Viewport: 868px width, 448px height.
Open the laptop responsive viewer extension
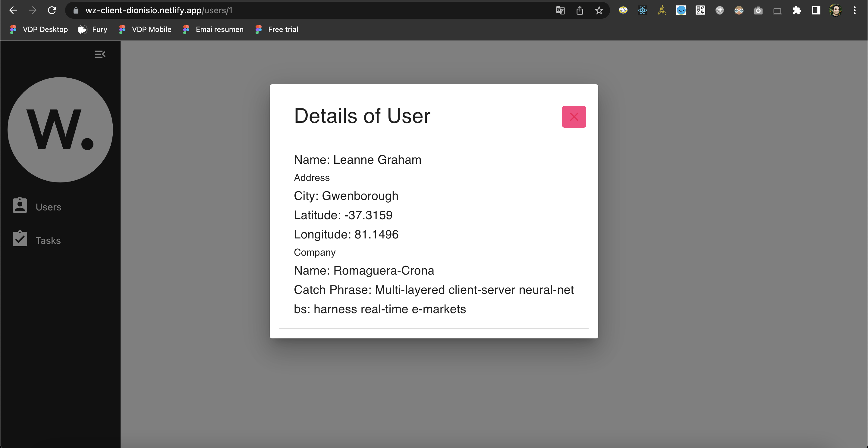click(777, 11)
